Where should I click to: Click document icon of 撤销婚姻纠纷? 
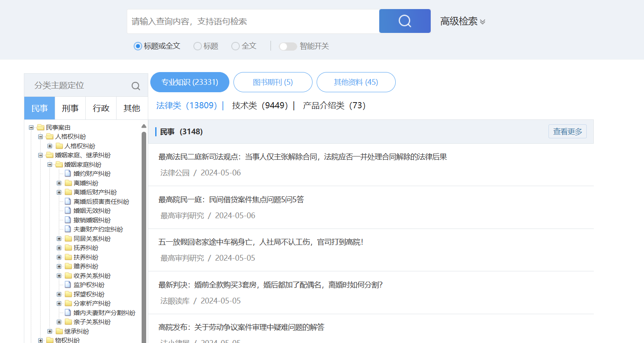click(68, 220)
